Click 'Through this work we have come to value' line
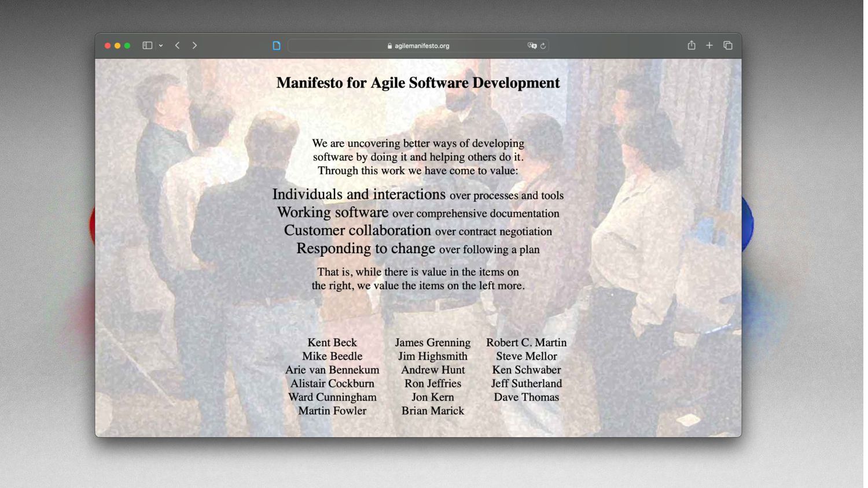Image resolution: width=868 pixels, height=488 pixels. point(418,171)
